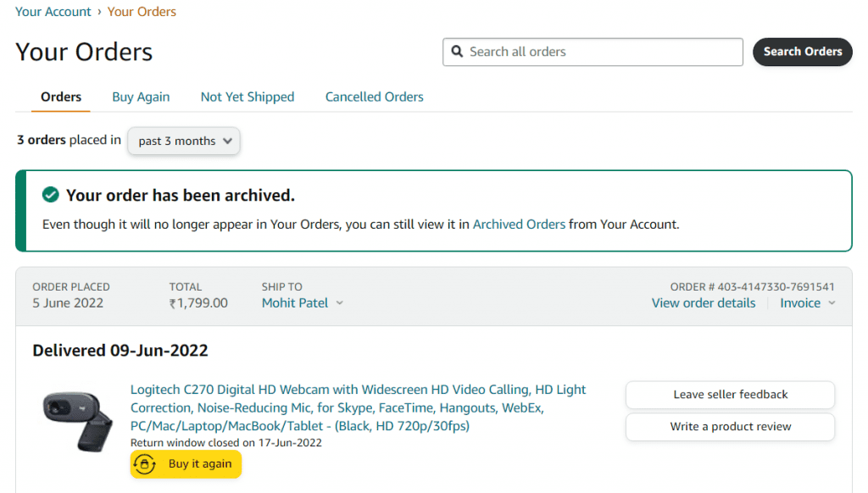Viewport: 868px width, 493px height.
Task: Click the Return window closed on 17-Jun-2022 text
Action: tap(225, 443)
